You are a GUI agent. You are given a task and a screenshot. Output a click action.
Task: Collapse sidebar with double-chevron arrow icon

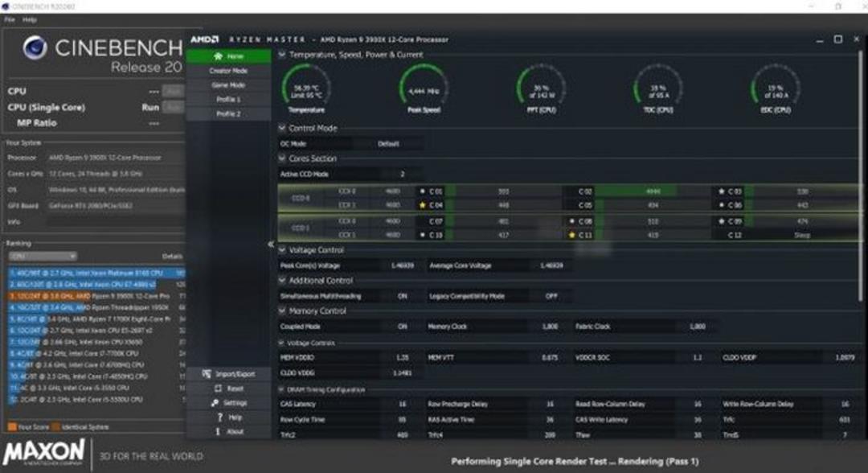click(271, 245)
